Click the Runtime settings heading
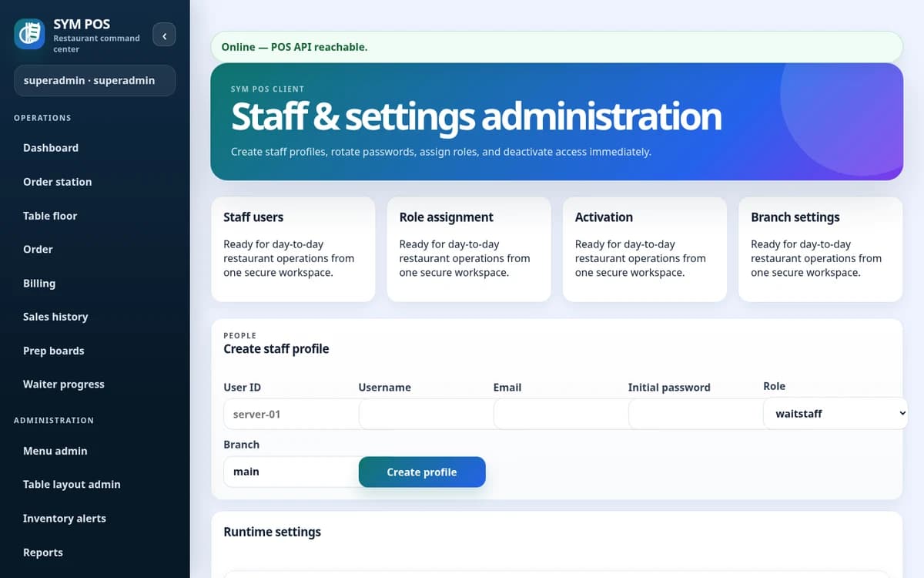Image resolution: width=924 pixels, height=578 pixels. [272, 532]
